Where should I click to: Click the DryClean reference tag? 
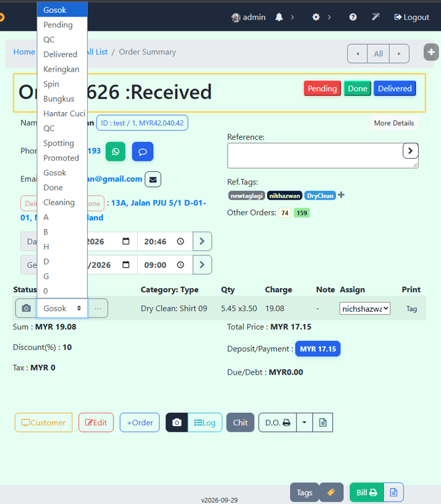pos(320,196)
